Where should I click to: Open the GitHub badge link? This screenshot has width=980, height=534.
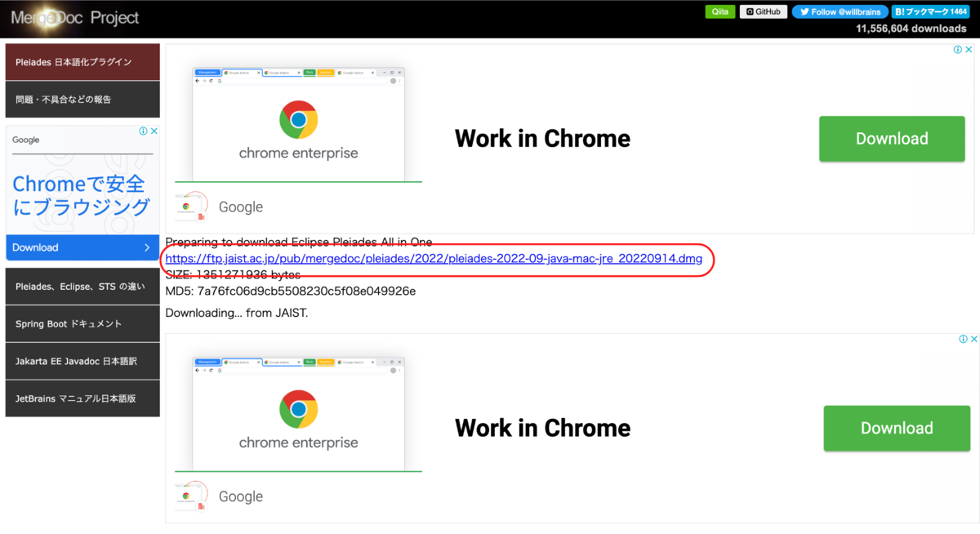point(764,11)
